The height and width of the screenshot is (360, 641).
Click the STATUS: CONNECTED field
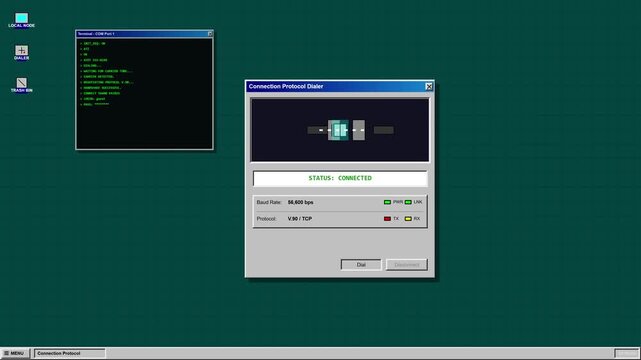pos(340,178)
